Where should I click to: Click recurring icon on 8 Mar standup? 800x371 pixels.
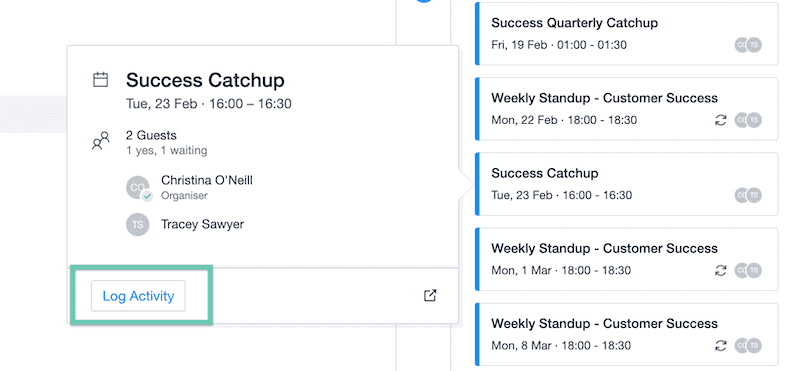(x=720, y=345)
